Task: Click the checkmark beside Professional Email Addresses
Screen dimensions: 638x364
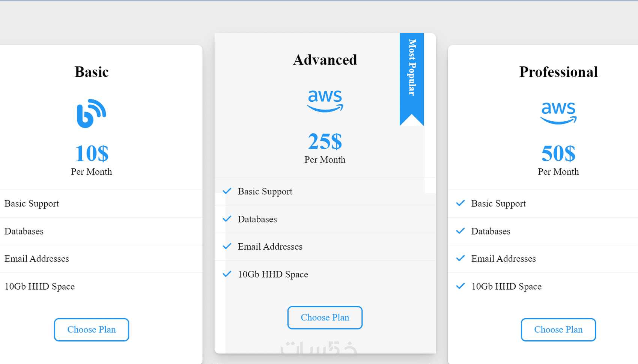Action: tap(460, 258)
